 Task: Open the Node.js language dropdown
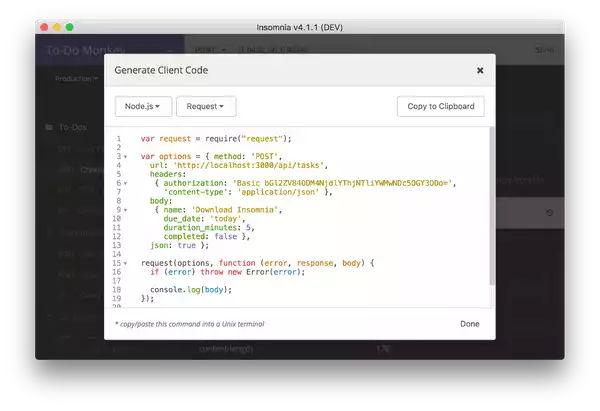point(143,106)
